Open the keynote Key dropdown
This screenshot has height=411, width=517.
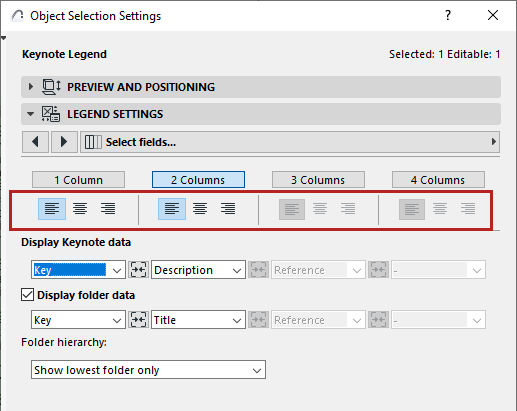coord(78,270)
